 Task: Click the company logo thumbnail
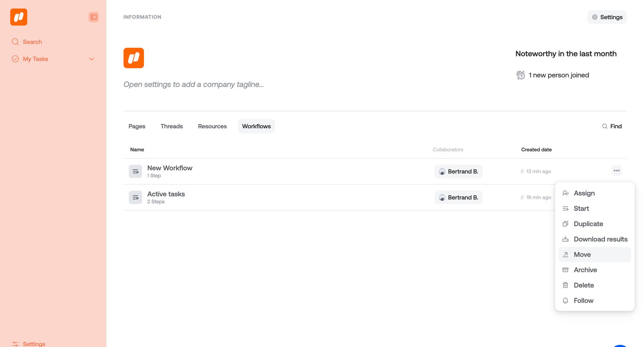point(134,58)
